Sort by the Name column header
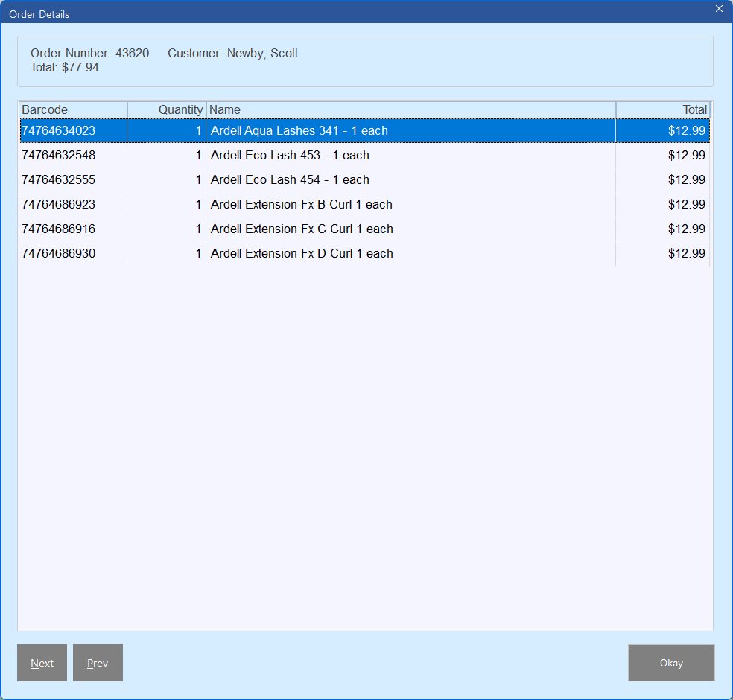The width and height of the screenshot is (733, 700). pyautogui.click(x=411, y=109)
